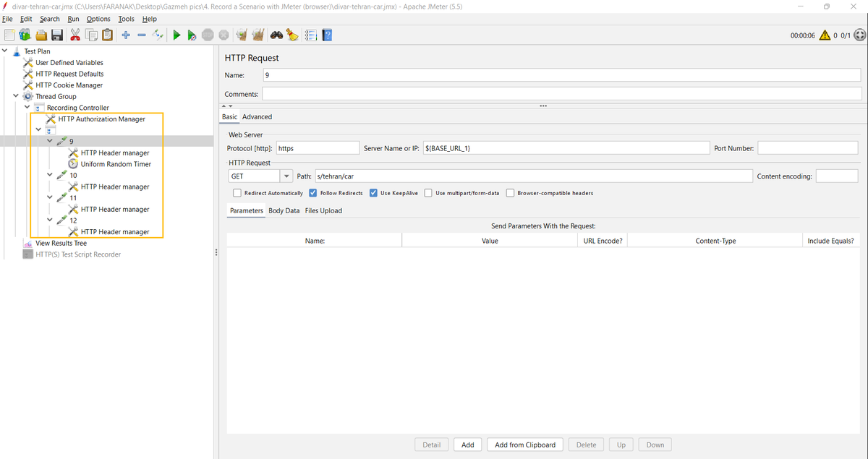868x459 pixels.
Task: Open the Tools menu
Action: click(x=127, y=19)
